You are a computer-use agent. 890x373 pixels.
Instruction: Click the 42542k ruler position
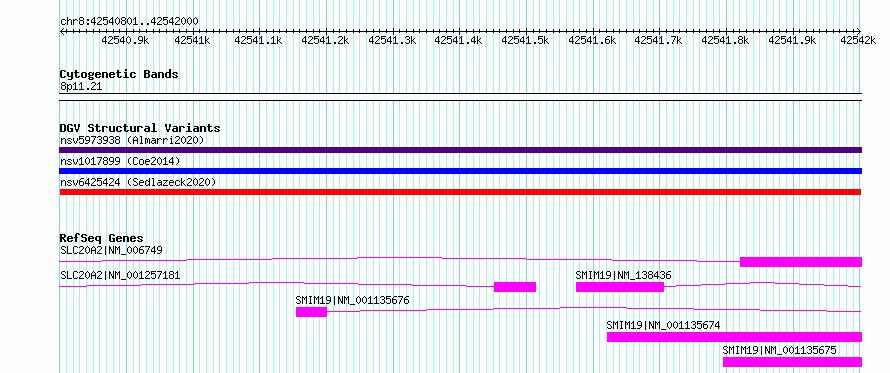point(859,40)
